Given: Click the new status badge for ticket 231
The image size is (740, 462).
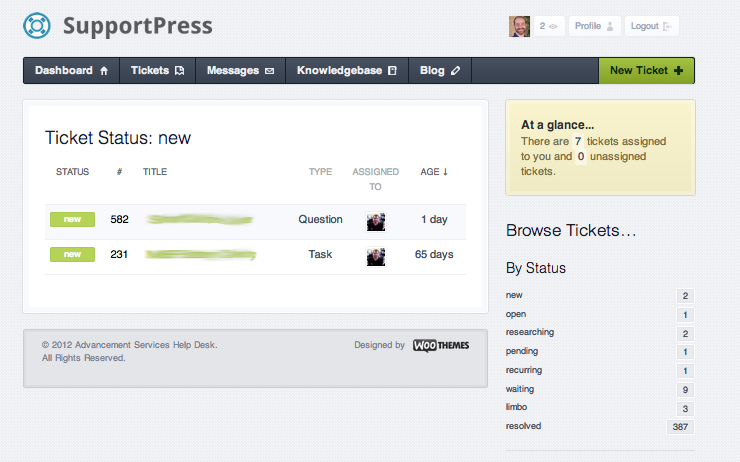Looking at the screenshot, I should click(x=72, y=254).
